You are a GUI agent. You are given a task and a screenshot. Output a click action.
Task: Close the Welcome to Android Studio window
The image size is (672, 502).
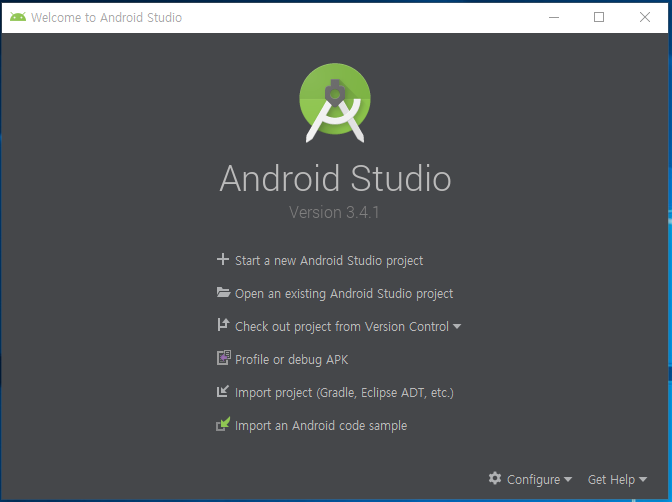point(645,17)
